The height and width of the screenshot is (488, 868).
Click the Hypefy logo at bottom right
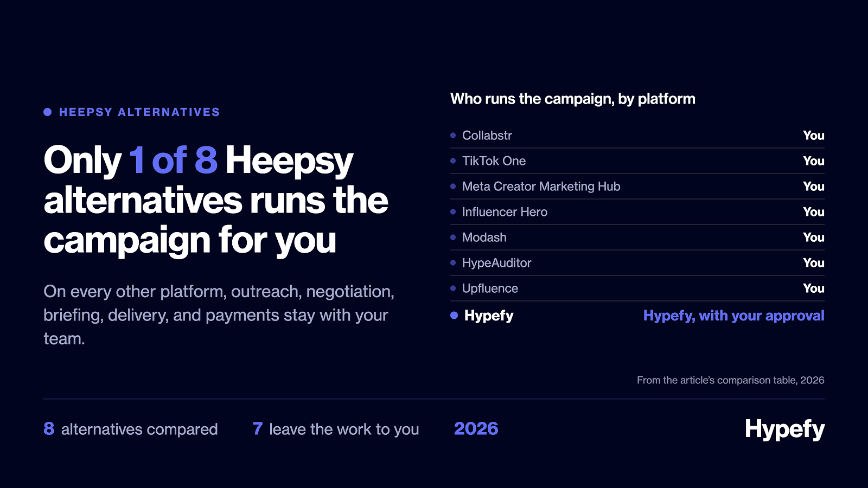click(784, 429)
